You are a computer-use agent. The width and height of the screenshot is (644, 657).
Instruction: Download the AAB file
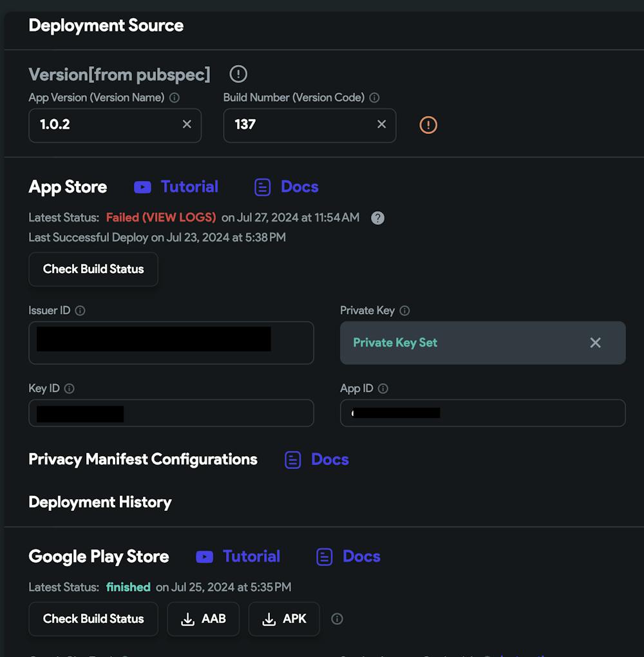204,619
